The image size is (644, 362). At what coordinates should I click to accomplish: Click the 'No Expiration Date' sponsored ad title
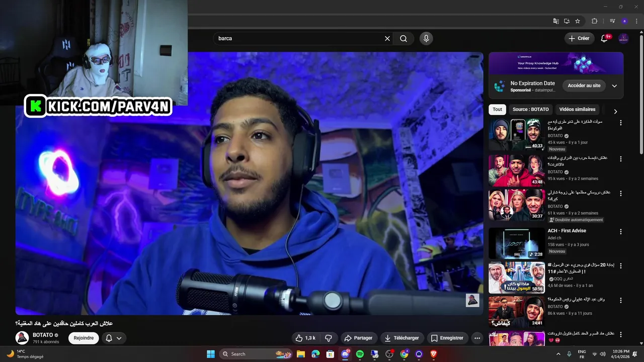[x=532, y=83]
